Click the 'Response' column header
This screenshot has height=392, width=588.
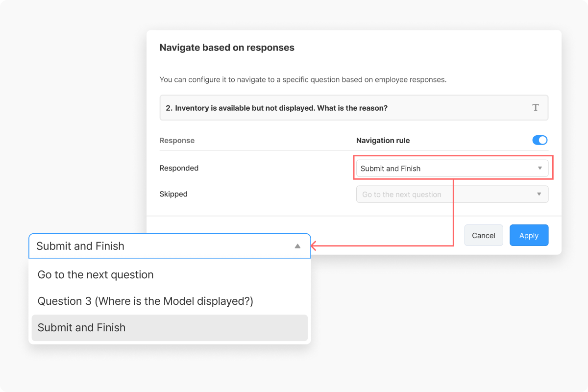click(x=177, y=141)
